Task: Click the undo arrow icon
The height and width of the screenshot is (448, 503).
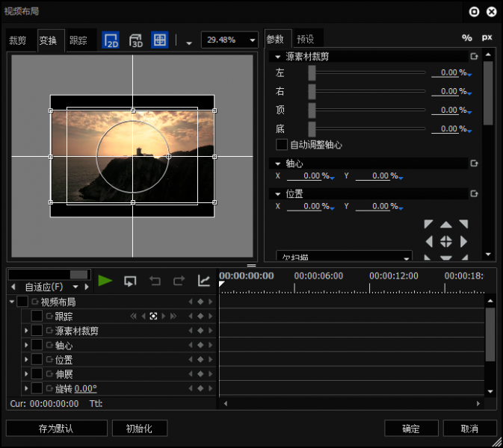Action: click(x=155, y=281)
